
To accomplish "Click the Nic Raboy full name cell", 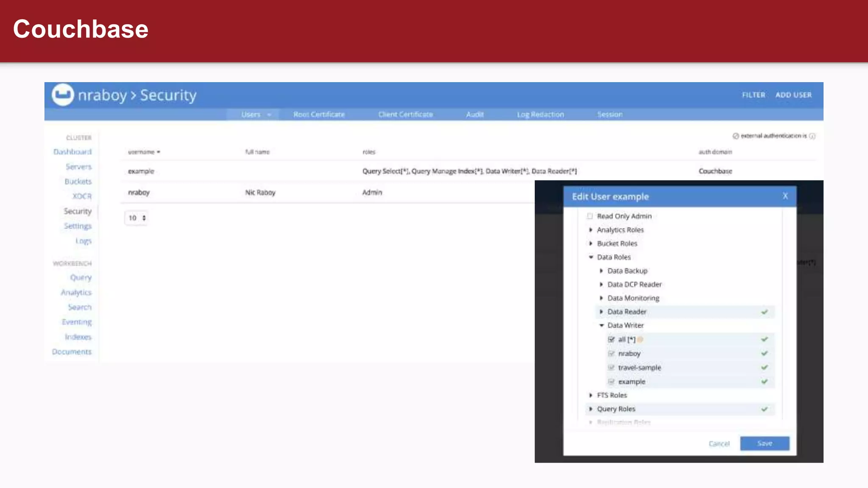I will click(260, 192).
